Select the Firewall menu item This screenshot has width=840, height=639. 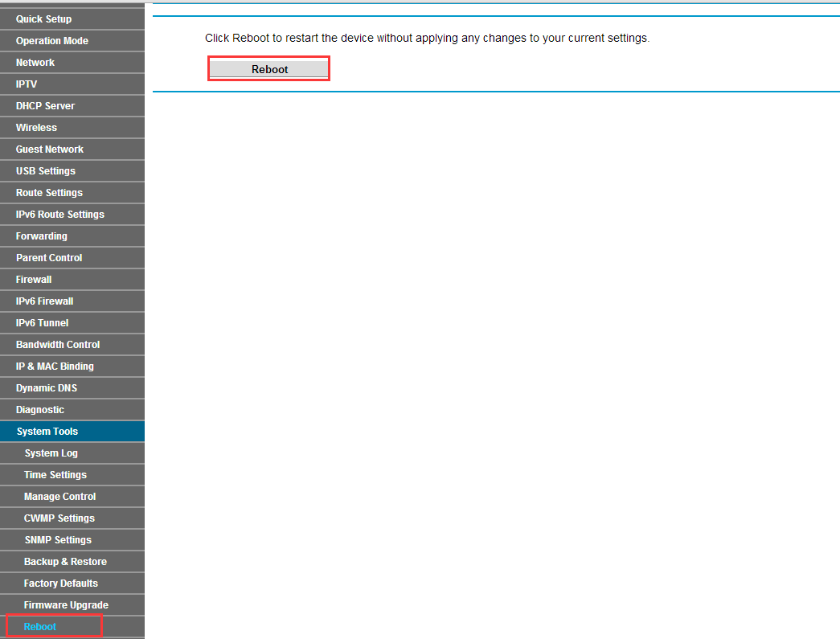[72, 279]
